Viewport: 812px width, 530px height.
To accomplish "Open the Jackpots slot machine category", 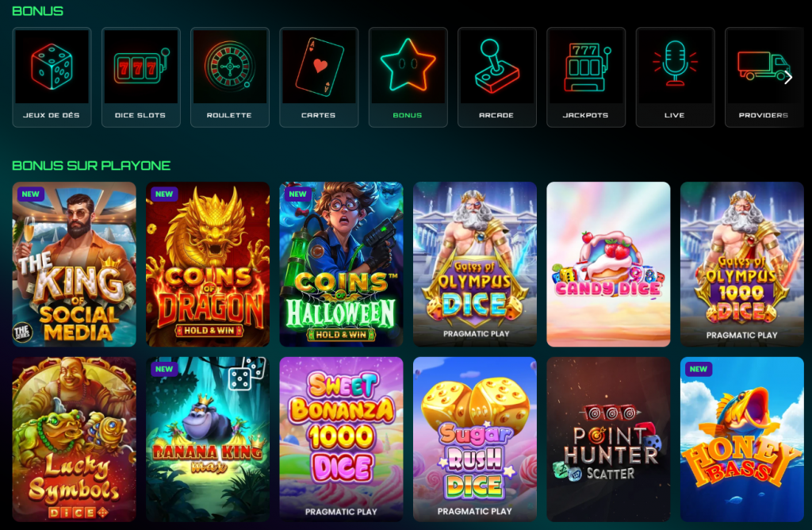I will (x=586, y=77).
